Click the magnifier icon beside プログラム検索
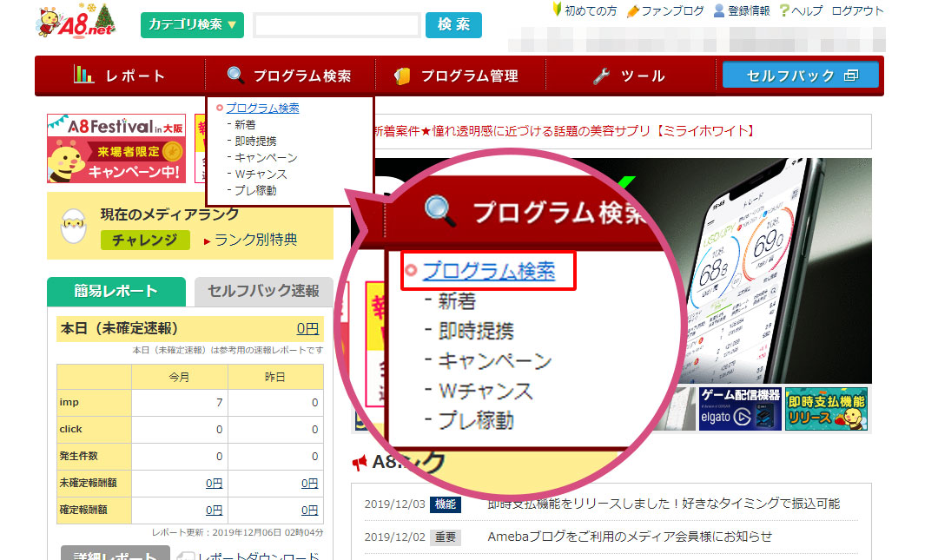This screenshot has width=938, height=560. (235, 75)
